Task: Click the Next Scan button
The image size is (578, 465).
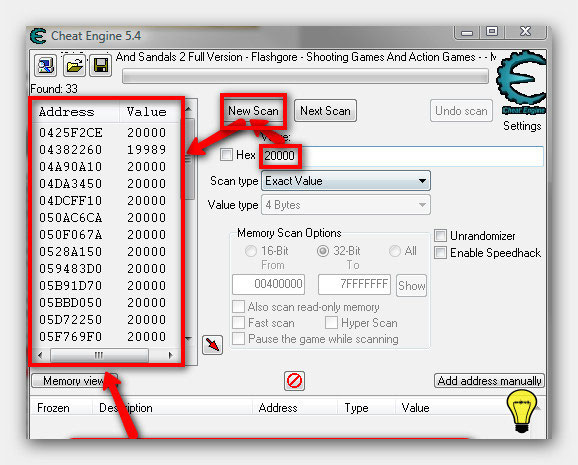Action: click(325, 111)
